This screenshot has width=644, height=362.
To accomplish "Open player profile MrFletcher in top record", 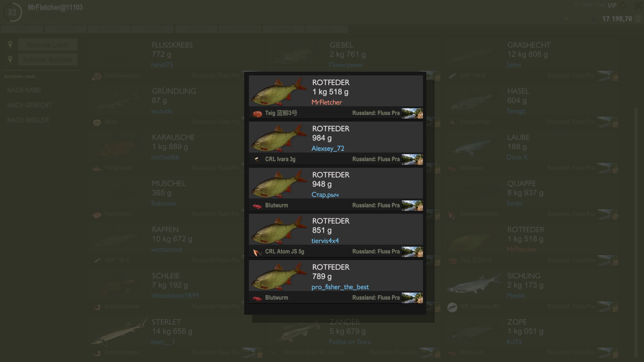I will point(327,102).
